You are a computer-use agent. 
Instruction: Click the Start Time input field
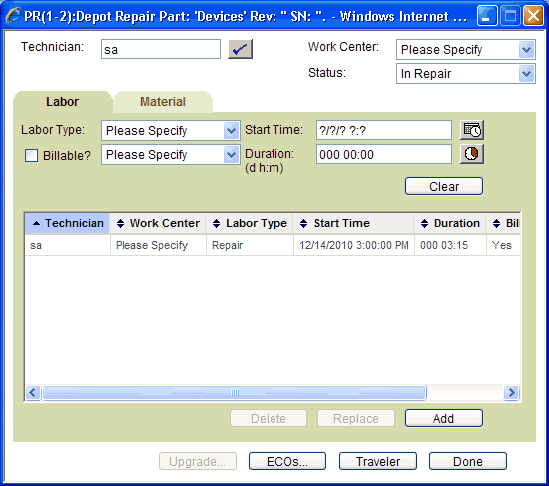tap(384, 130)
